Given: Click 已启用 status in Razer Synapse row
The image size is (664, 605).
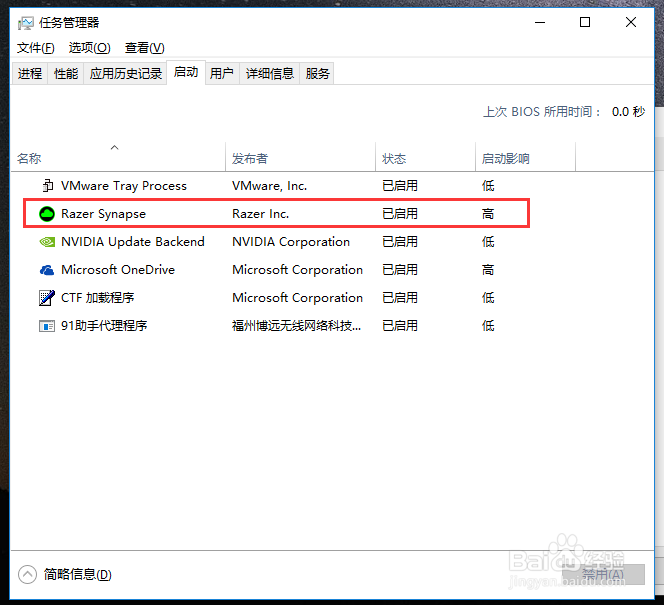Looking at the screenshot, I should (x=400, y=214).
